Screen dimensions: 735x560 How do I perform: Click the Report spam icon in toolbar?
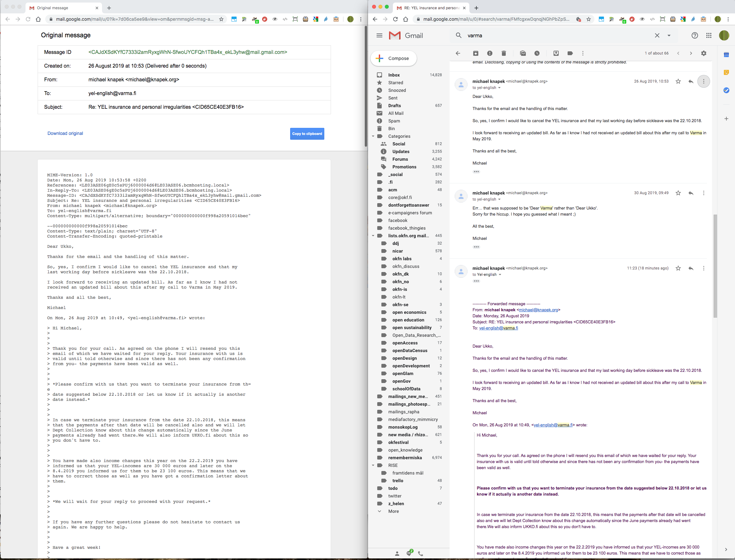point(490,53)
